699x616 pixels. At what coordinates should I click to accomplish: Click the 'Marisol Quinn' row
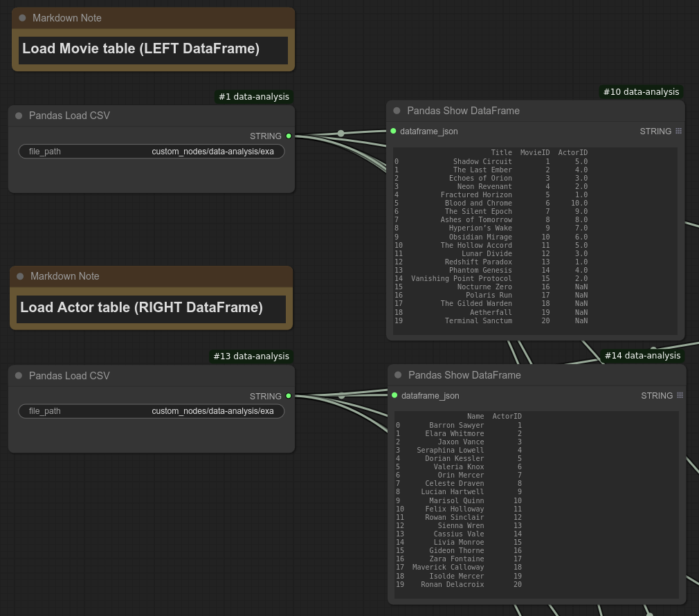459,500
